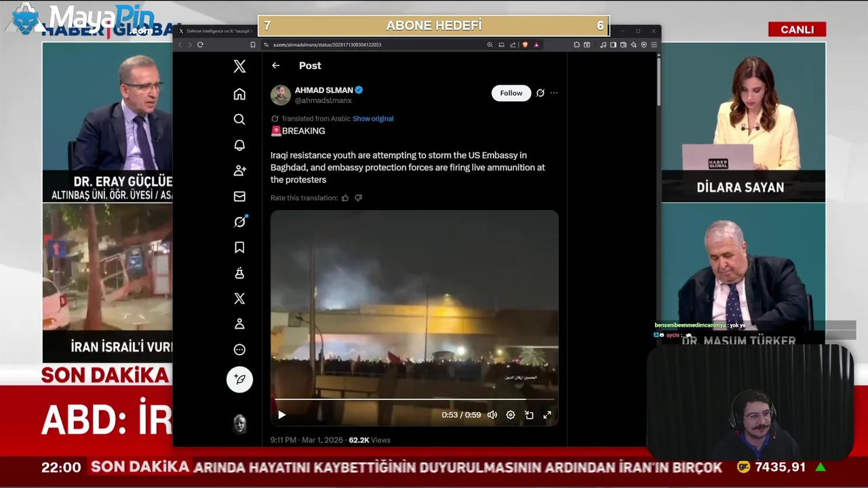Compose new post with feather button
868x488 pixels.
(x=239, y=380)
